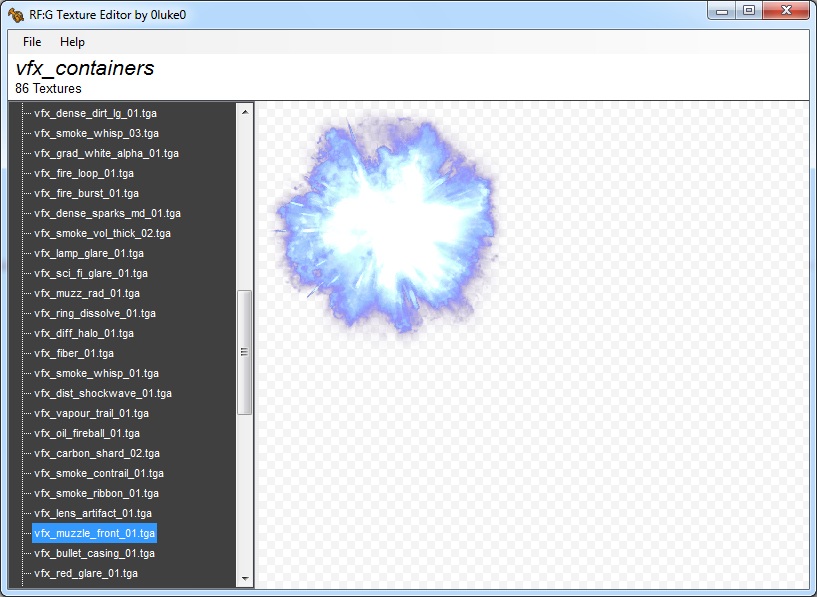Select vfx_dense_dirt_lg_01.tga in the list
The width and height of the screenshot is (817, 597).
click(x=96, y=113)
